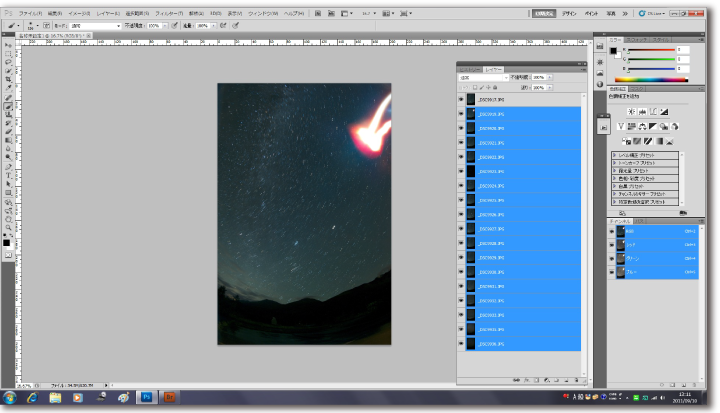Screen dimensions: 720x413
Task: Choose the Rectangular Marquee tool
Action: 8,54
